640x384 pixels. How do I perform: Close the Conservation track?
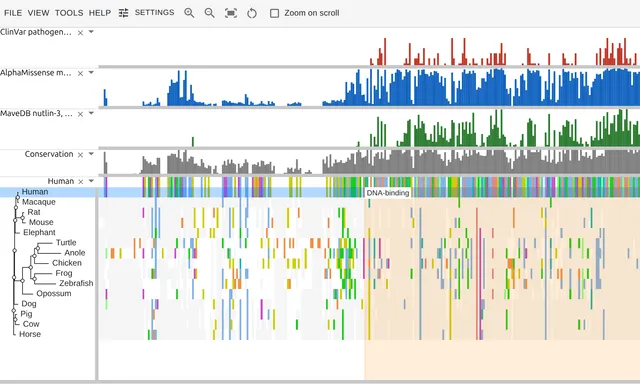click(80, 155)
